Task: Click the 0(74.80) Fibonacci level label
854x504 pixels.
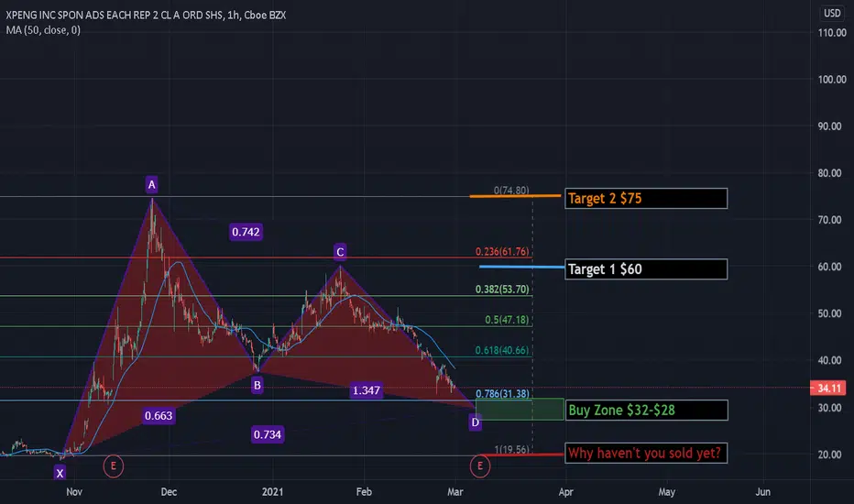Action: (511, 191)
